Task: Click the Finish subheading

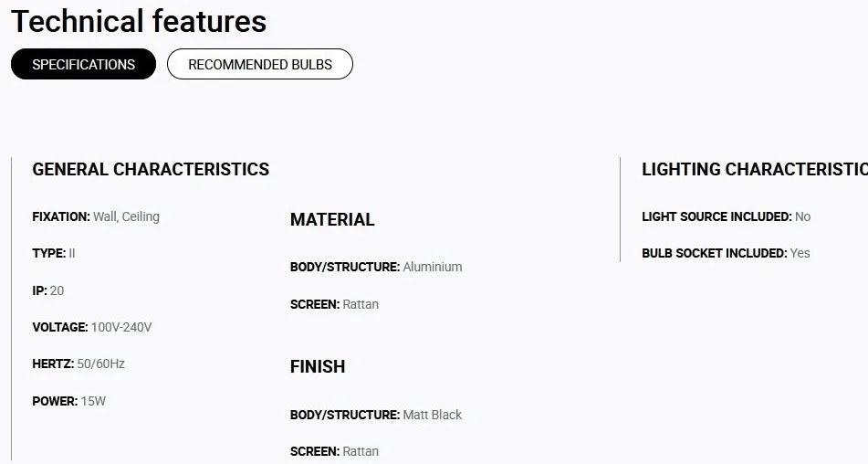Action: coord(318,366)
